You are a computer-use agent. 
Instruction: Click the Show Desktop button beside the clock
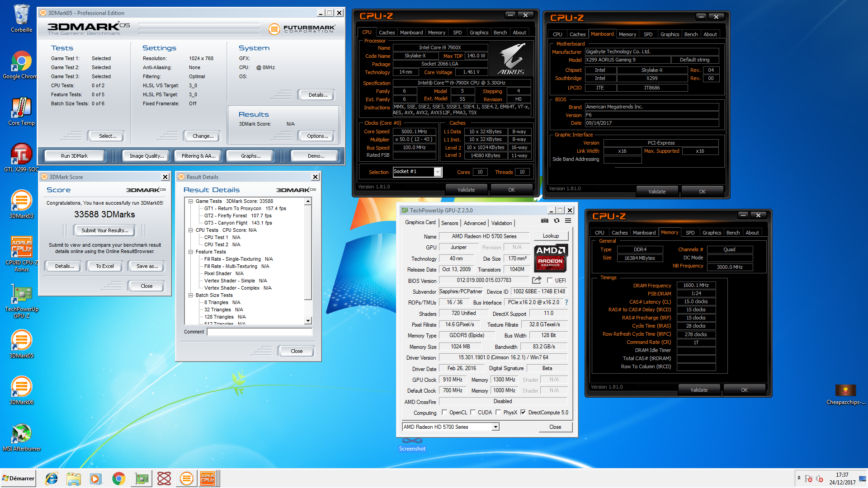coord(863,479)
